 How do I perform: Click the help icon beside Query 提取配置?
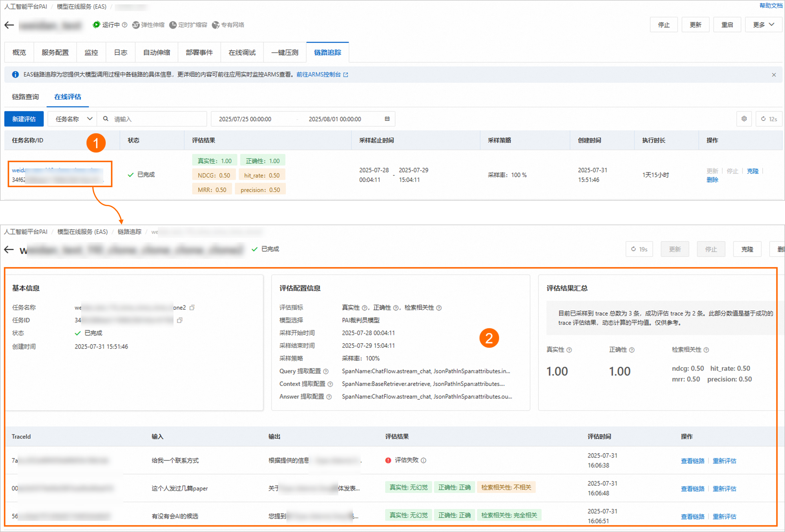[x=326, y=371]
